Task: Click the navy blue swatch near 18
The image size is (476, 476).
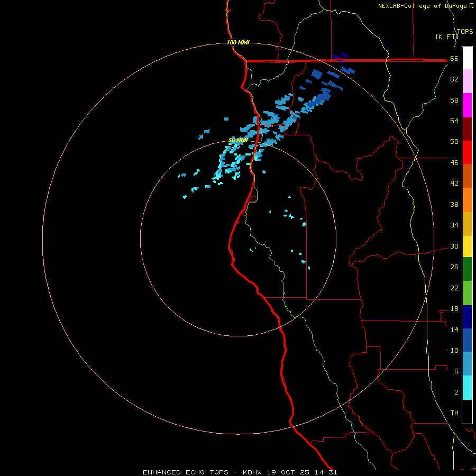Action: point(467,317)
